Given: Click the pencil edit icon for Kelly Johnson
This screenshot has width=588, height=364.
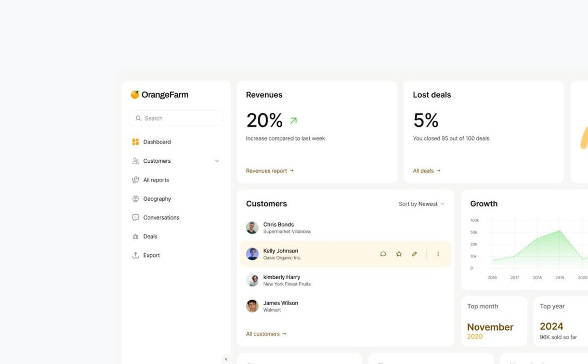Looking at the screenshot, I should click(414, 254).
